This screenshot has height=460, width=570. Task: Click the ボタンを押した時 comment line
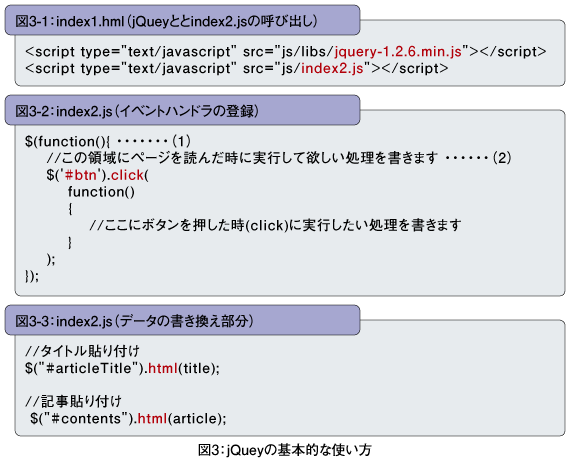click(x=275, y=225)
